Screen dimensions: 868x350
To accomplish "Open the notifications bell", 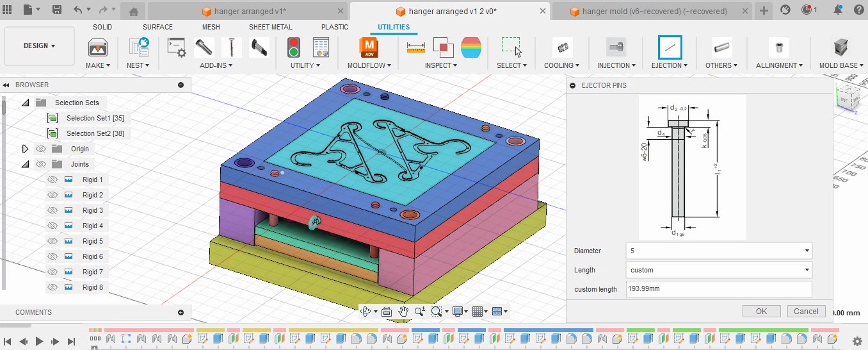I will [838, 10].
